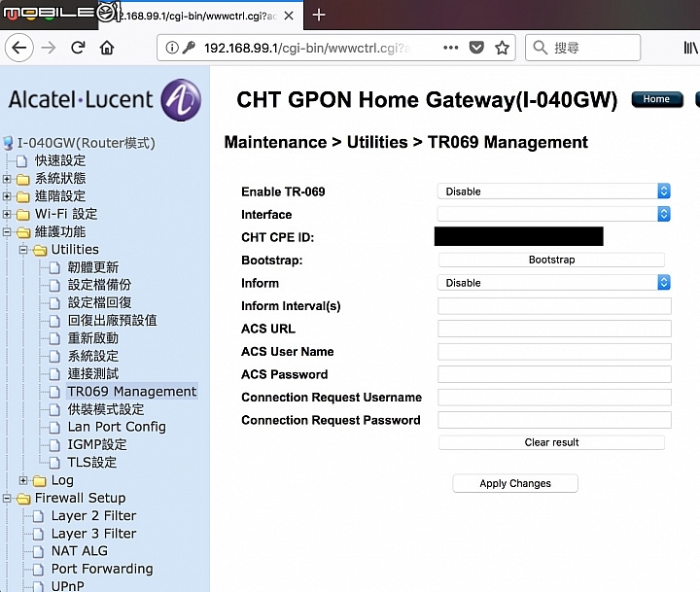
Task: Open 設定檔回復 page
Action: 99,302
